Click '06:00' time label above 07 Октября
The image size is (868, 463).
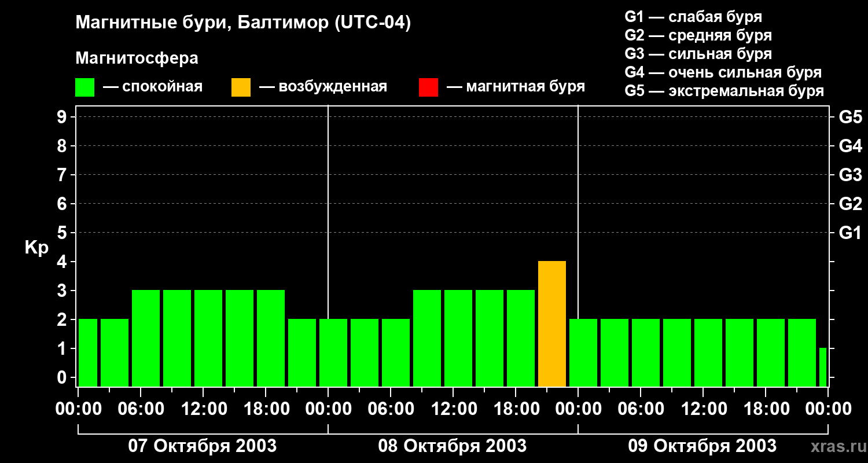click(x=141, y=409)
